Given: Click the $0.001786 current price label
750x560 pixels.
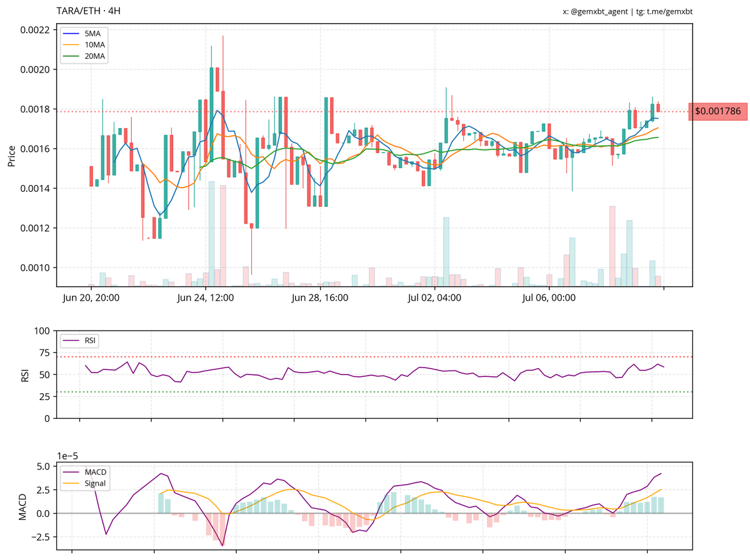Looking at the screenshot, I should [x=718, y=111].
